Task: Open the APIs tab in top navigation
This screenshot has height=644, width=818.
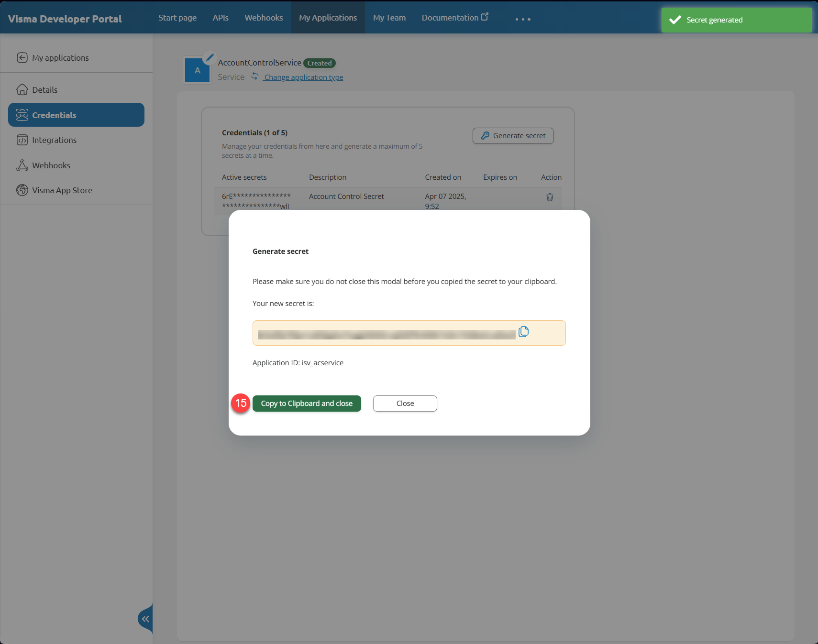Action: click(221, 18)
